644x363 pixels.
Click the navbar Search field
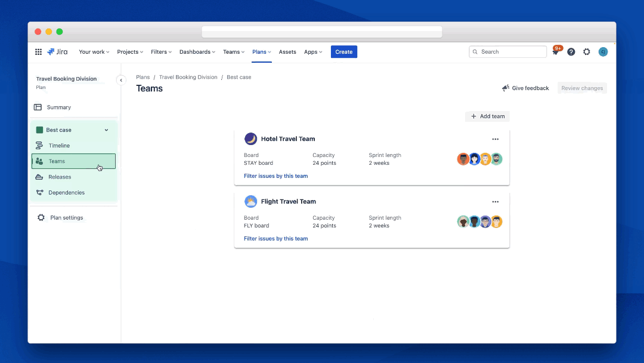(x=507, y=52)
